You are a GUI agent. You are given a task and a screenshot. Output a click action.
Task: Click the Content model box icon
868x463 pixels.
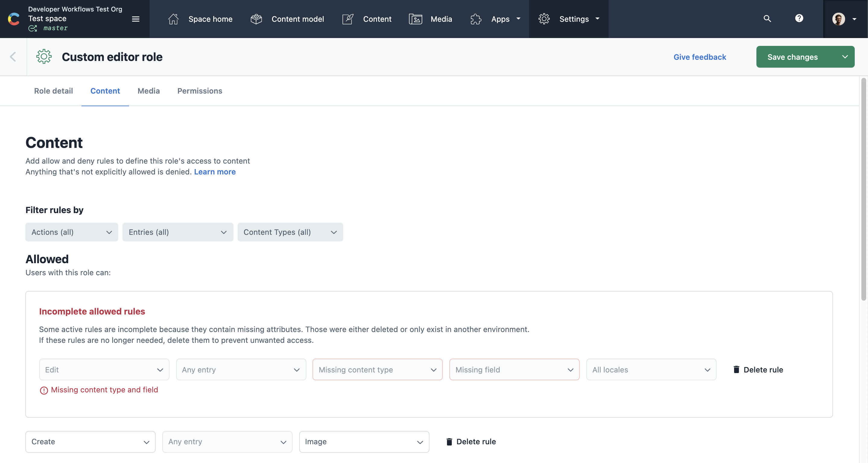coord(256,19)
